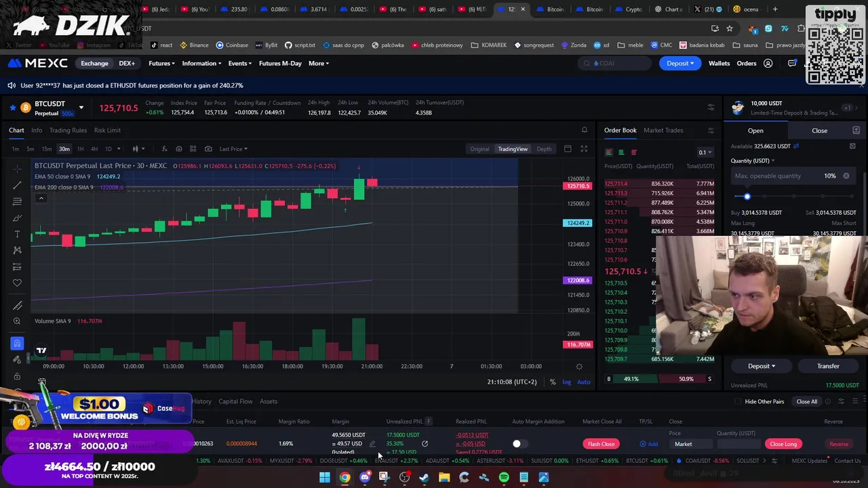Select the Close tab in order panel
This screenshot has width=868, height=488.
point(819,131)
